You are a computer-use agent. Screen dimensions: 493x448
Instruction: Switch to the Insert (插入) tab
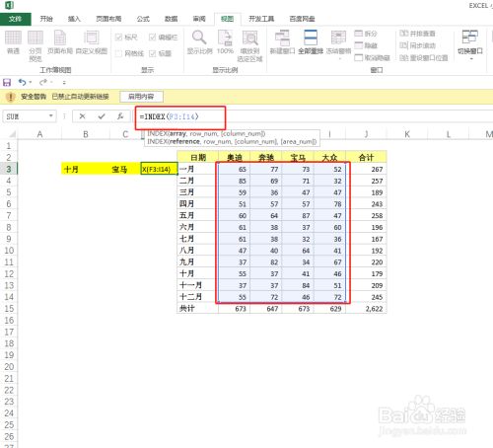point(74,19)
